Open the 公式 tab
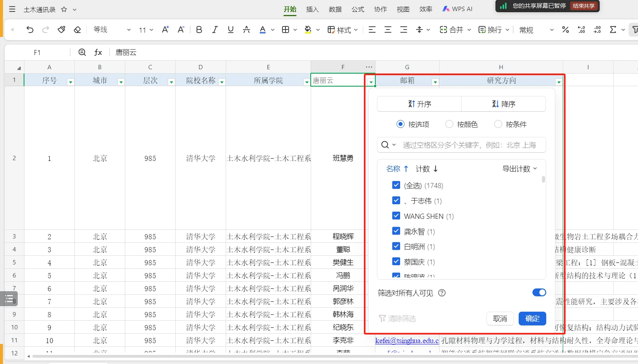This screenshot has width=638, height=364. [x=358, y=9]
